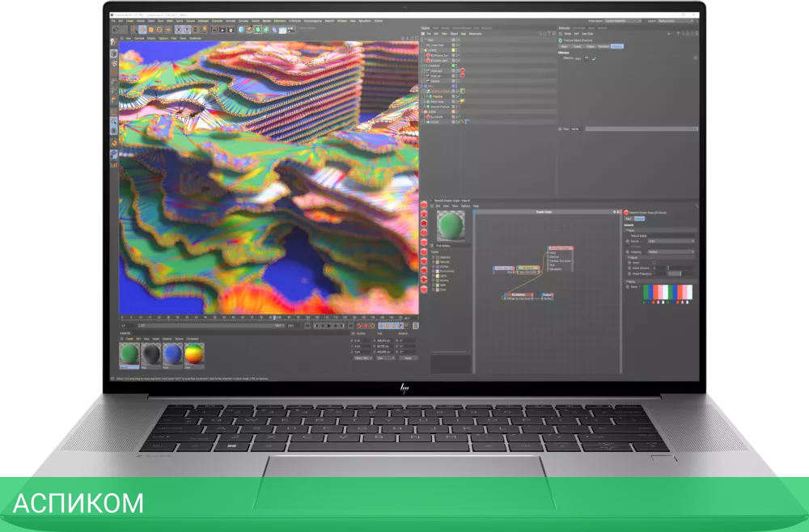The image size is (809, 532).
Task: Open the viewport Cameras menu
Action: 139,38
